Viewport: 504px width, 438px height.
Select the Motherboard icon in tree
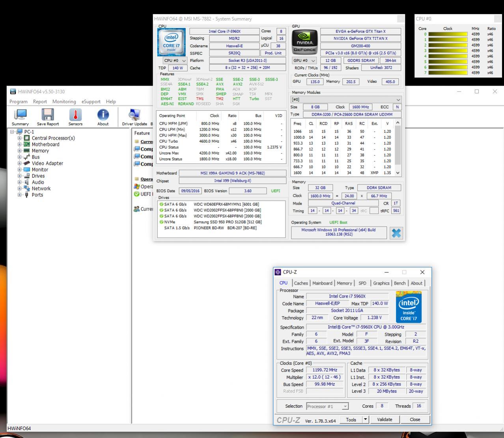coord(27,144)
